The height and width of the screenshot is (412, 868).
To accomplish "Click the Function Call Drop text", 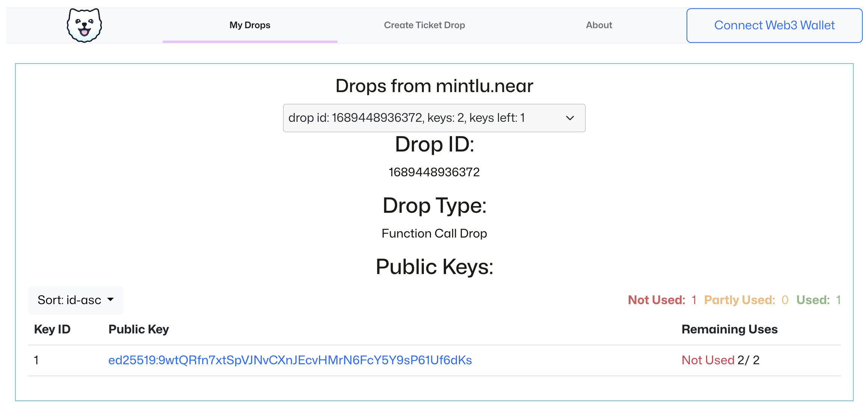I will pyautogui.click(x=434, y=233).
